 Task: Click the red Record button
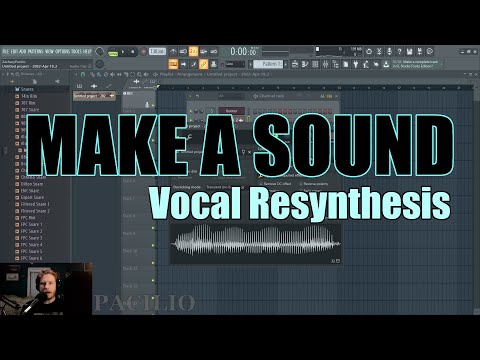click(x=143, y=52)
